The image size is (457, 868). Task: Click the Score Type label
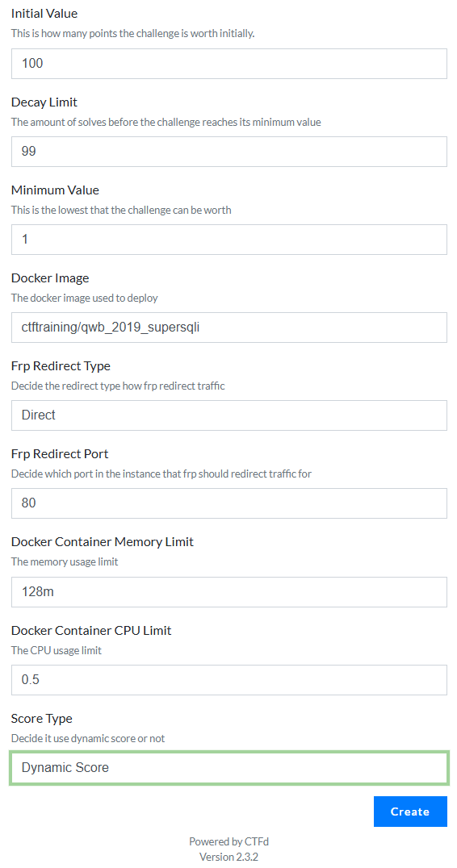(41, 719)
